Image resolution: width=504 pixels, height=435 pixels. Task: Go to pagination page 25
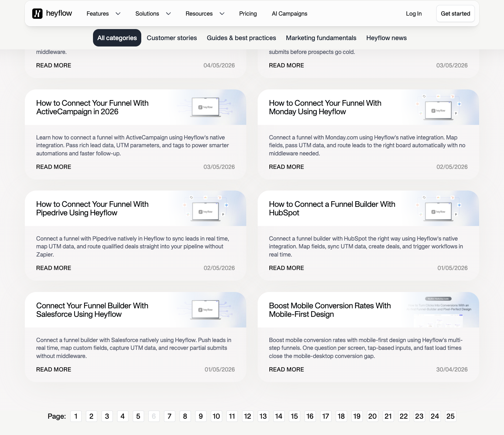click(x=451, y=416)
